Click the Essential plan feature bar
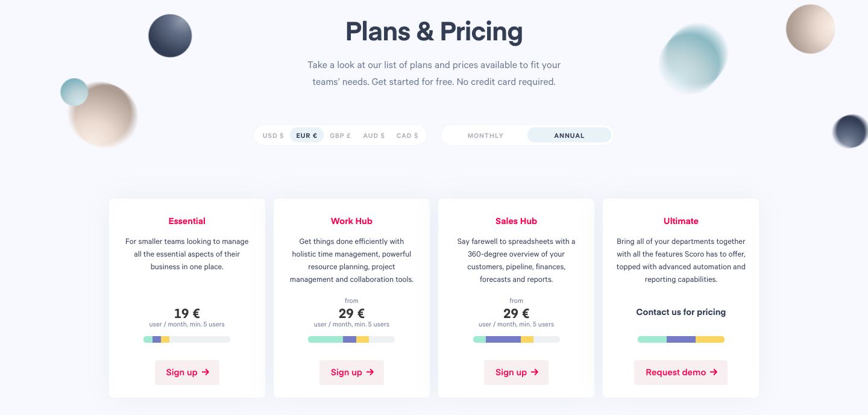 point(187,340)
